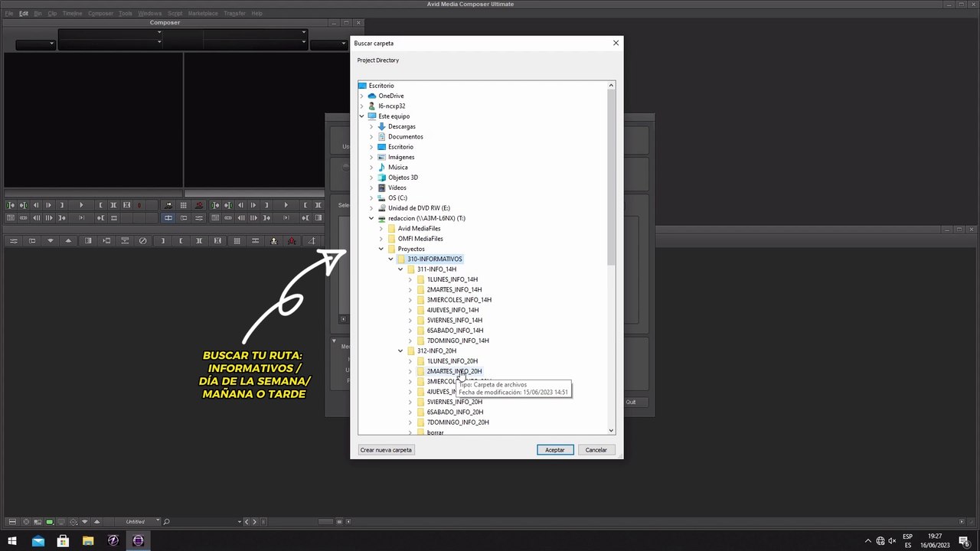Collapse the Proyectos folder node
The height and width of the screenshot is (551, 980).
[381, 249]
